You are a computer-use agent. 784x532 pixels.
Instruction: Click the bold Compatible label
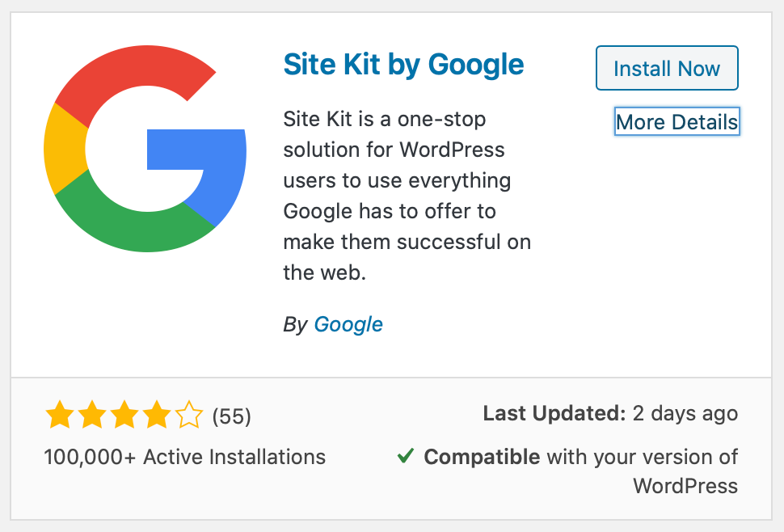(x=482, y=457)
